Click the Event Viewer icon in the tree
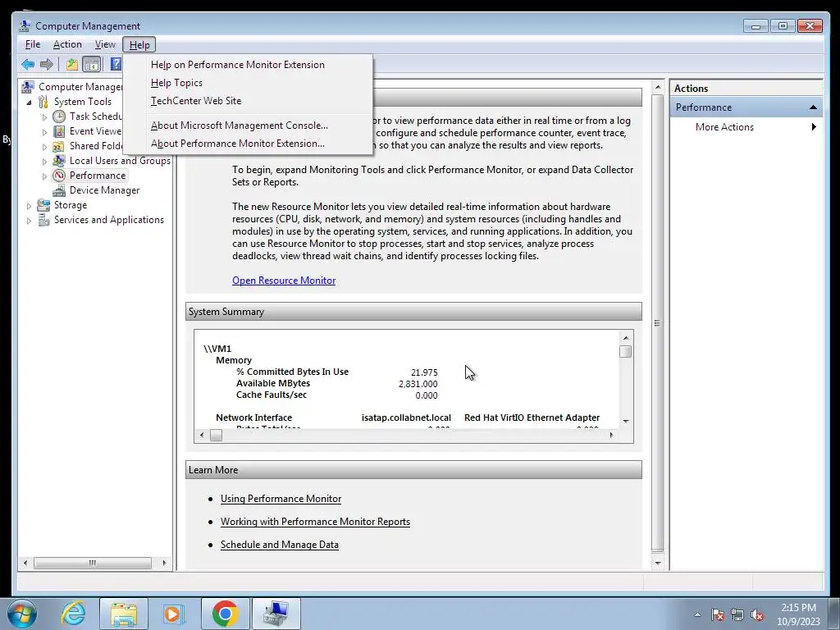The image size is (840, 630). point(59,131)
